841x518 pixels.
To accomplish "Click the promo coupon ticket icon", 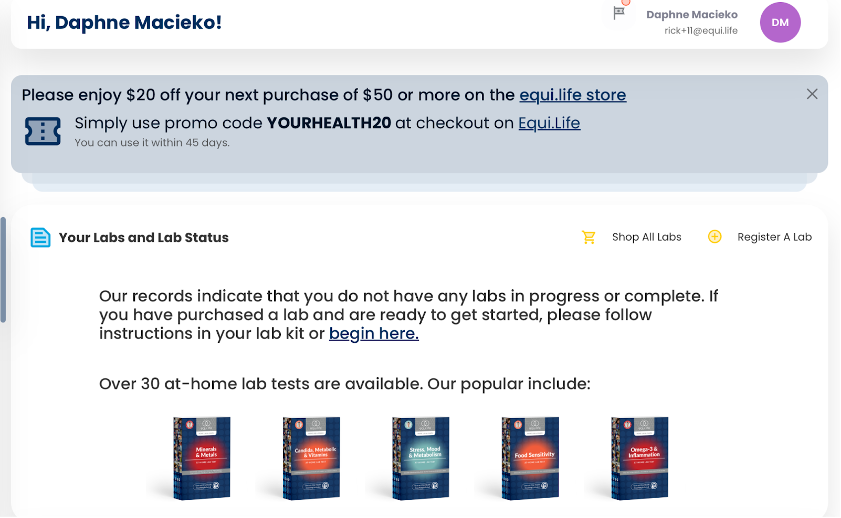I will click(43, 131).
